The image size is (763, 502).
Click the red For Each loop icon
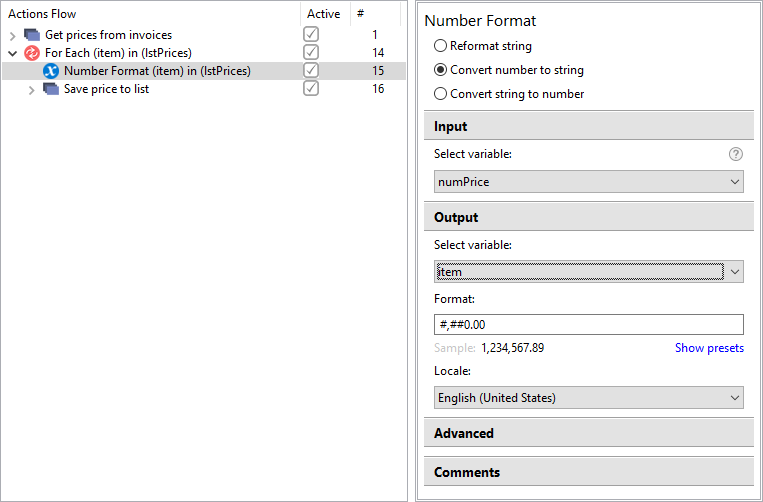[x=32, y=53]
